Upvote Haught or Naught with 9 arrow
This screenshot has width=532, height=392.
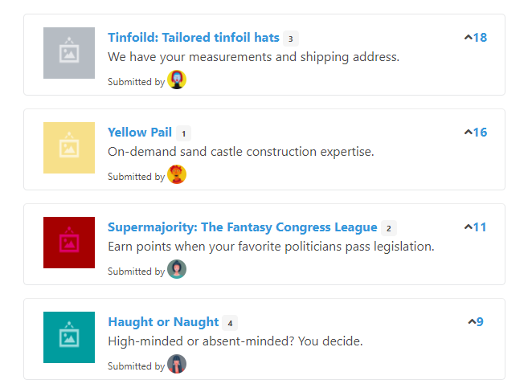475,321
